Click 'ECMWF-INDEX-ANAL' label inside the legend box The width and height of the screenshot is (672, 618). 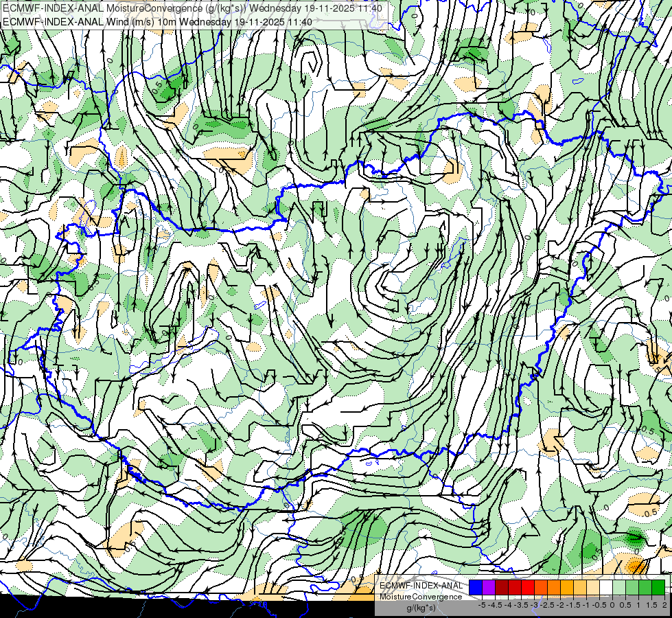tap(421, 586)
